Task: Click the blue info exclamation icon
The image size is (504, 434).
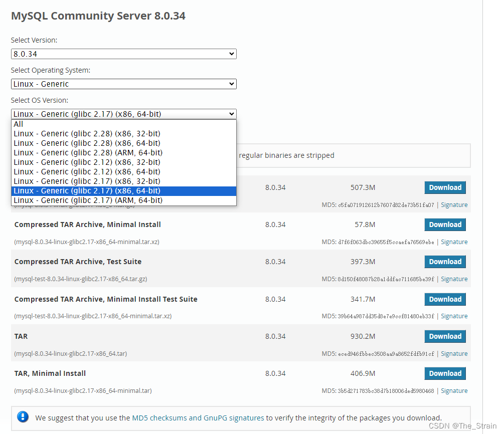Action: tap(23, 417)
